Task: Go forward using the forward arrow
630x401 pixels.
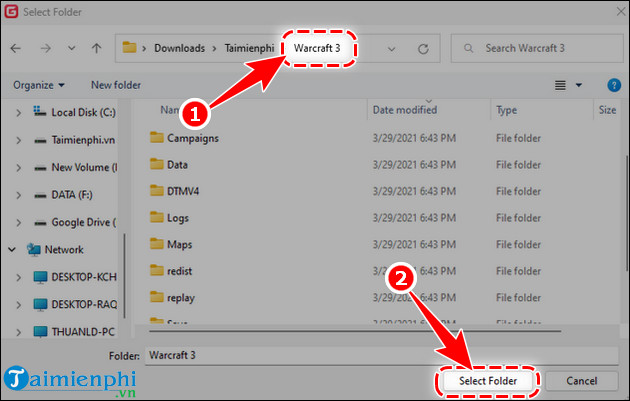Action: (45, 49)
